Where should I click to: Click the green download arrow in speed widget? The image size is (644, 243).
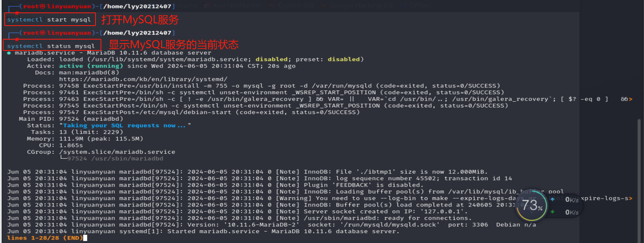[x=552, y=212]
